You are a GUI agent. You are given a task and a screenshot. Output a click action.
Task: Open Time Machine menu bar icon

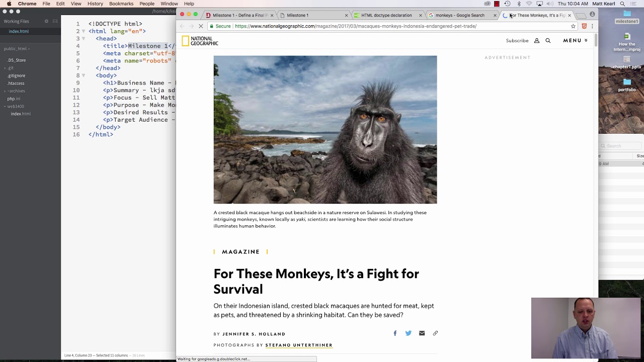pyautogui.click(x=507, y=4)
